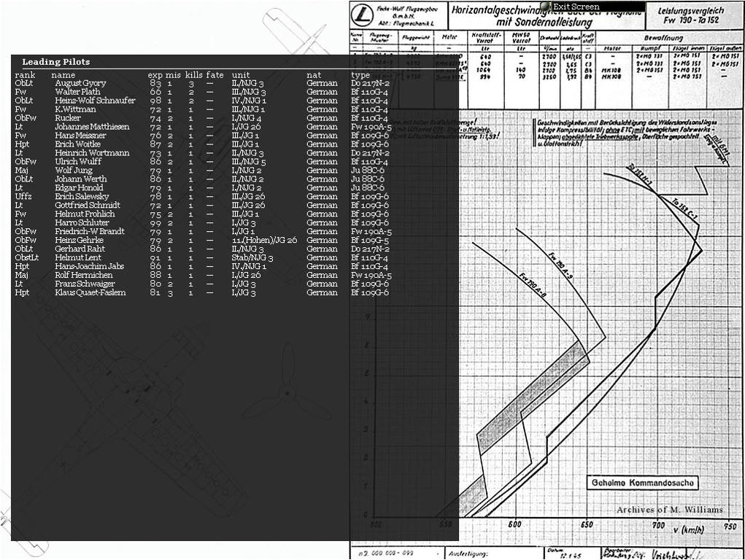
Task: Click Leistungsvergleich Fw 190 - Ta 152 heading
Action: tap(690, 15)
